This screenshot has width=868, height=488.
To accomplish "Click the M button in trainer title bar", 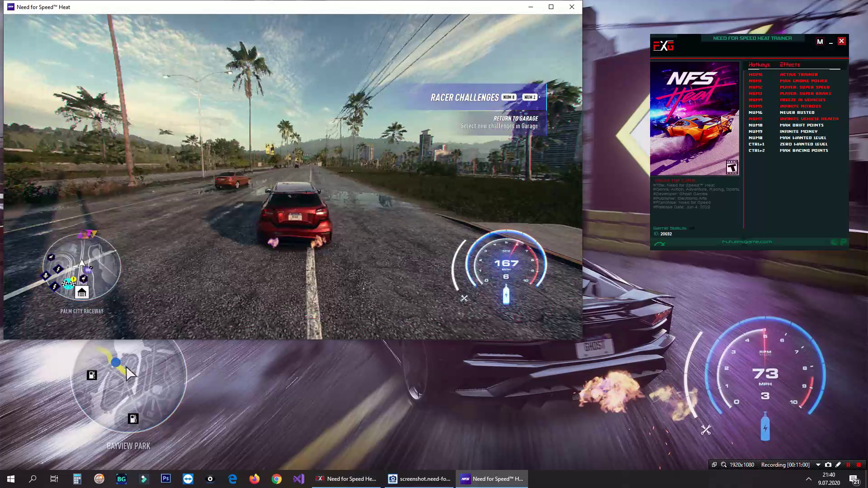I will [820, 42].
